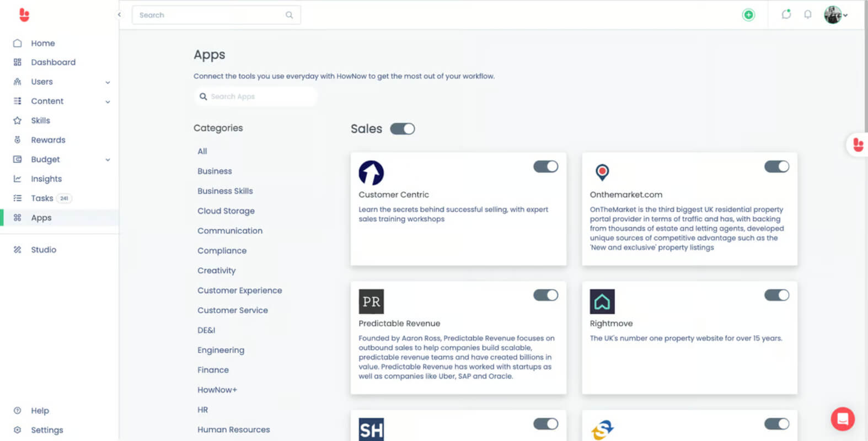
Task: Toggle the Customer Centric app switch
Action: pos(546,166)
